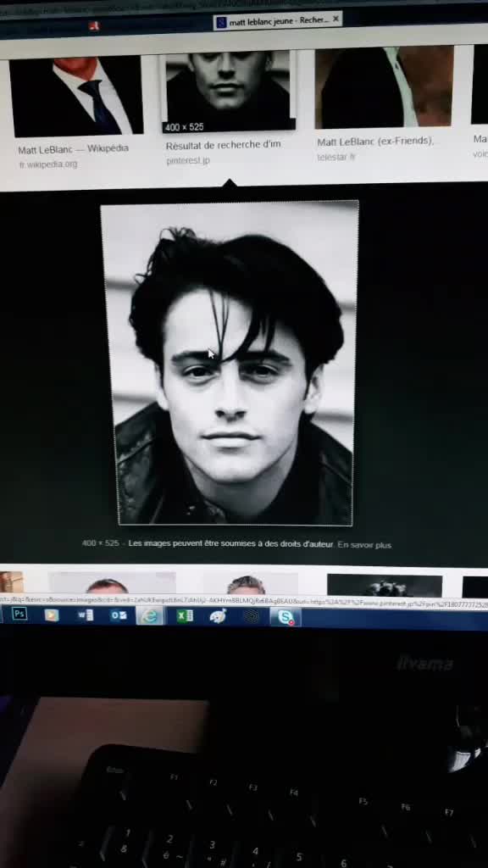The image size is (488, 868).
Task: Open Paint from the taskbar
Action: pos(218,616)
